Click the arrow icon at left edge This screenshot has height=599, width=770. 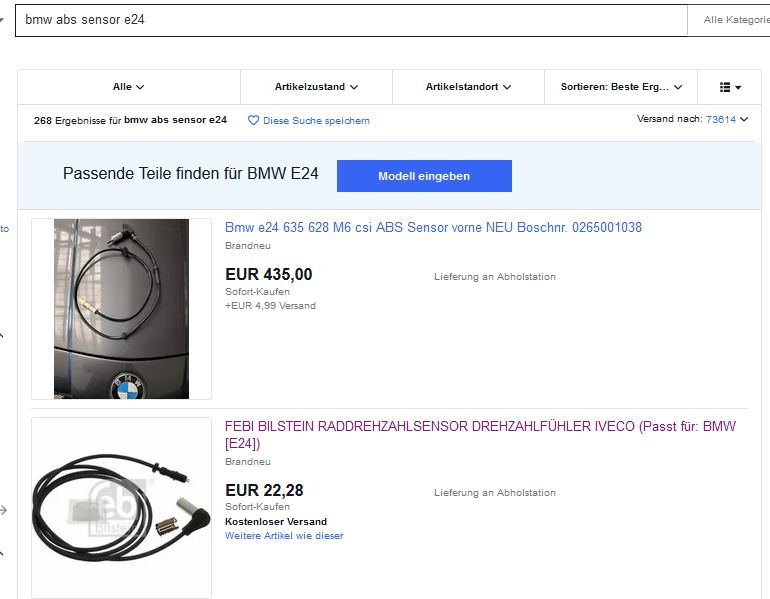pos(3,510)
